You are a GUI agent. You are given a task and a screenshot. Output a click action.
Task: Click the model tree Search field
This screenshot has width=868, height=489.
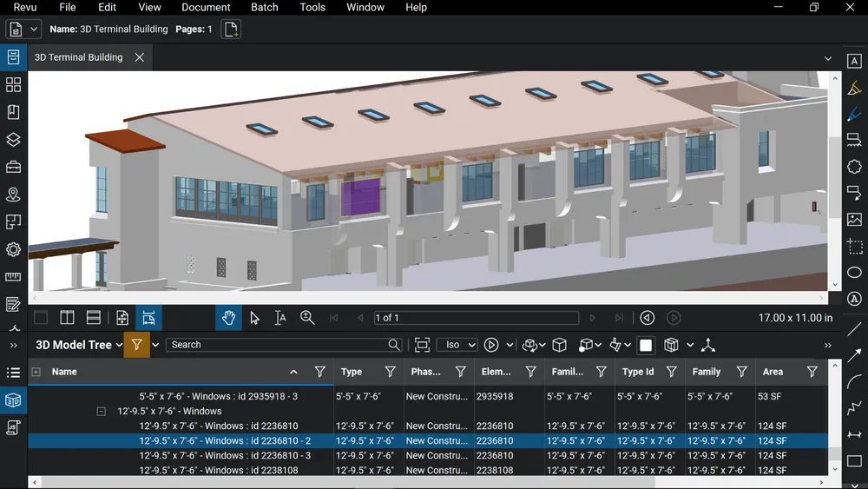tap(276, 345)
